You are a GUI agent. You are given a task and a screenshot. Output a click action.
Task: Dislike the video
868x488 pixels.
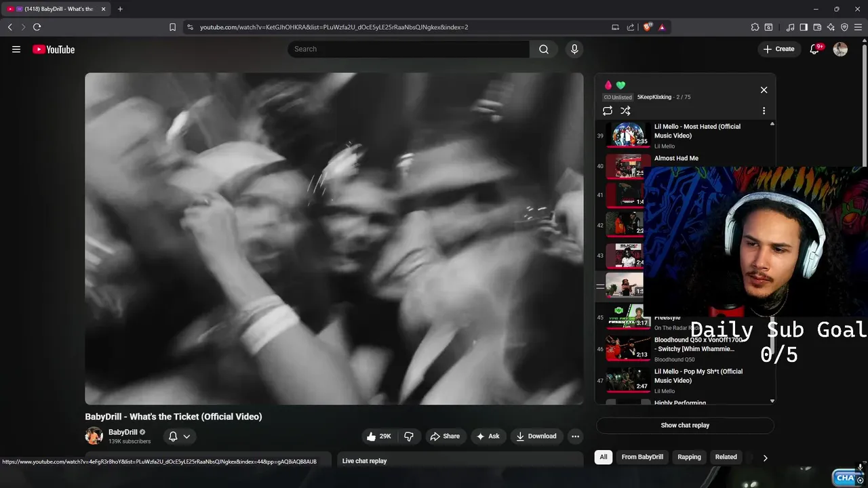click(x=409, y=436)
